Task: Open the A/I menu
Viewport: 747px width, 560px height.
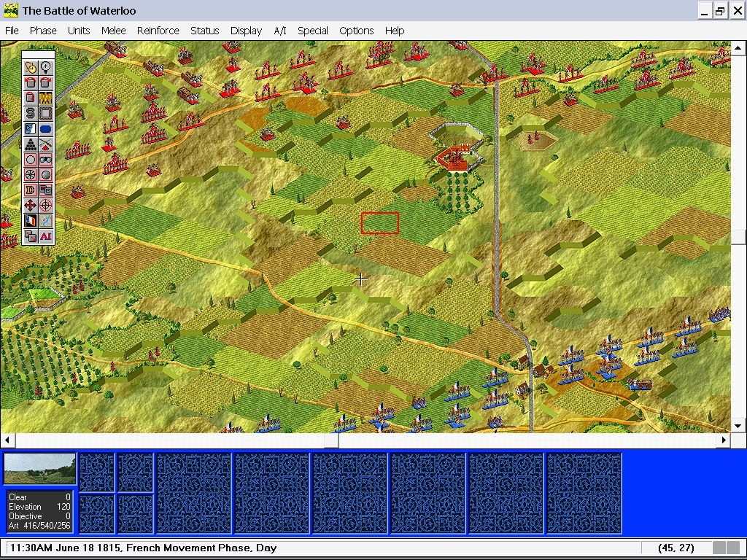Action: pos(279,31)
